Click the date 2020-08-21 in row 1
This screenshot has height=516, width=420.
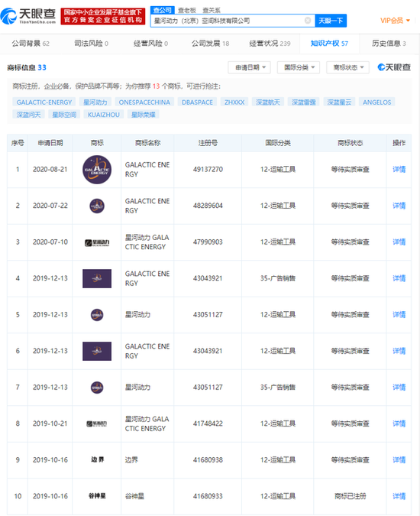point(50,170)
